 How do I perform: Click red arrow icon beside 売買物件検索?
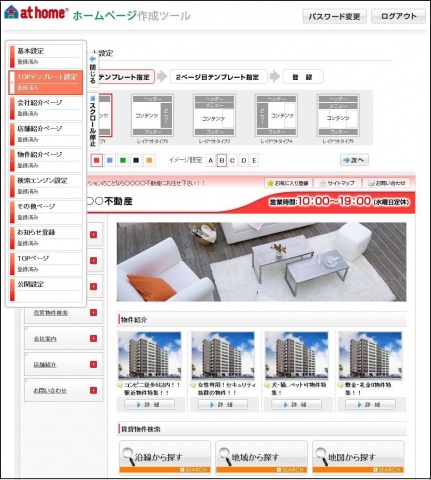(93, 313)
